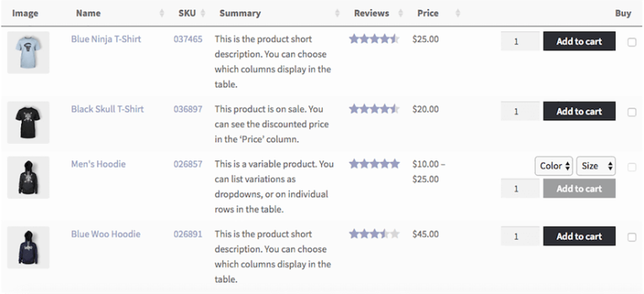Click the Reviews column header
644x294 pixels.
click(371, 13)
